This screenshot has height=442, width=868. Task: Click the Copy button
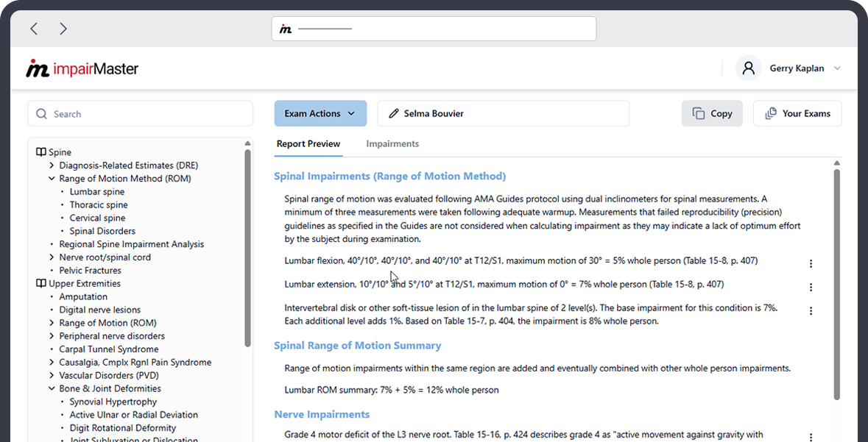pyautogui.click(x=712, y=113)
